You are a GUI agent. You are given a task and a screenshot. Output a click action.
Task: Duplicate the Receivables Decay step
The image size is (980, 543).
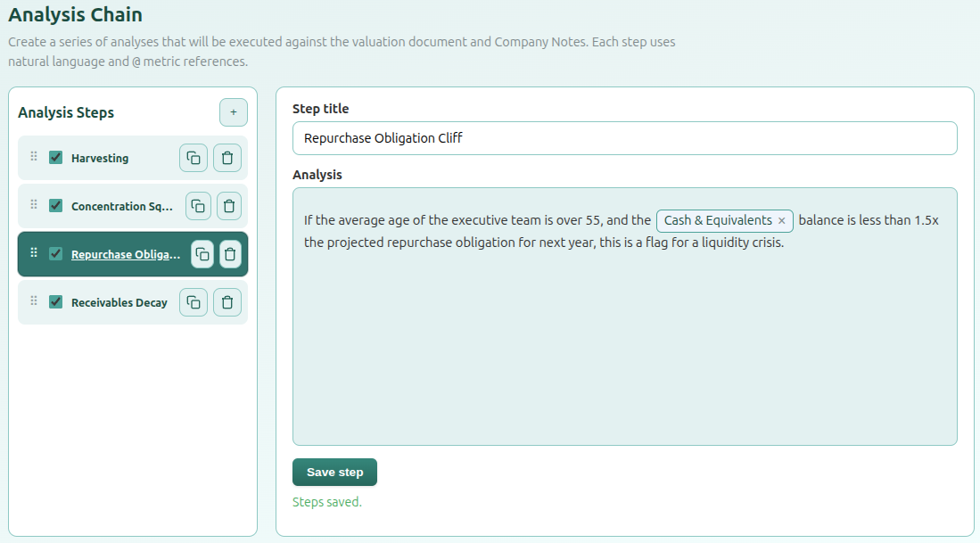tap(194, 302)
